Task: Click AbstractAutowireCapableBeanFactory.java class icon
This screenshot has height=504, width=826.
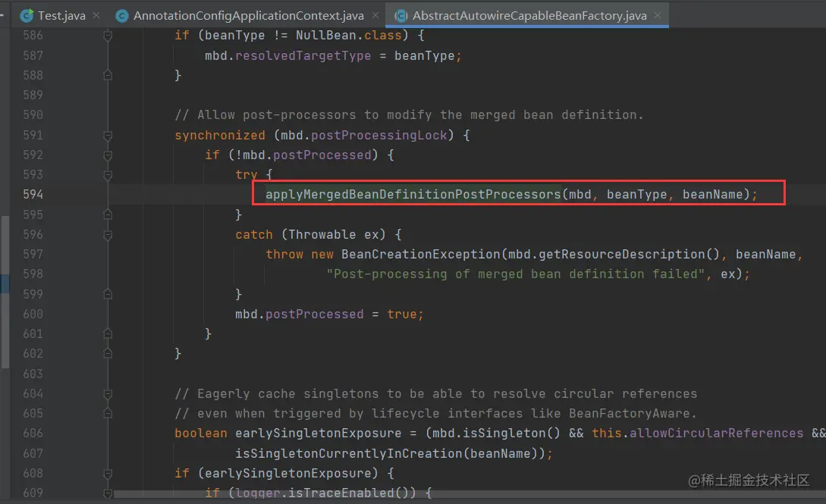Action: [401, 16]
